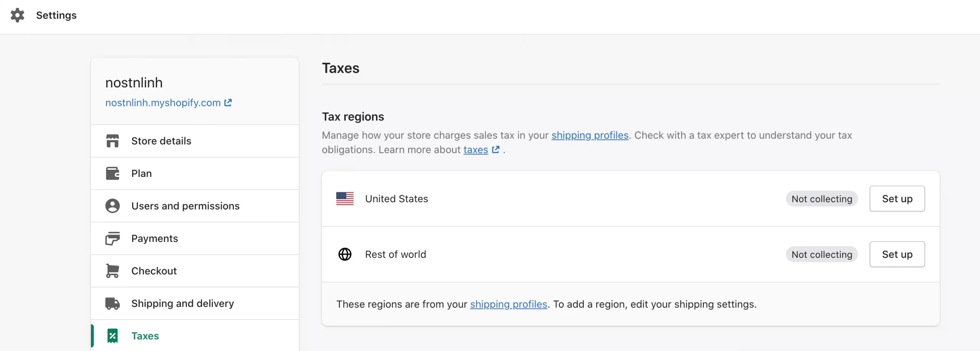The width and height of the screenshot is (980, 351).
Task: Click the Rest of world globe icon
Action: (345, 254)
